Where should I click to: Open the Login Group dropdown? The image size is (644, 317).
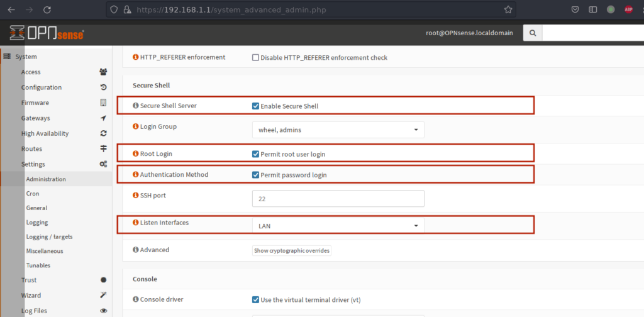point(338,130)
